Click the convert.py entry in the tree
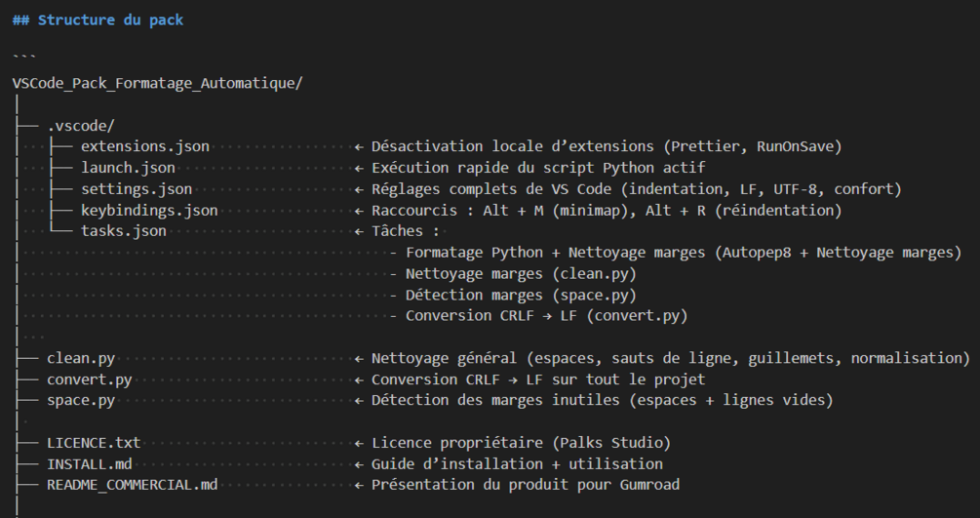Screen dimensions: 980x518 [x=90, y=379]
